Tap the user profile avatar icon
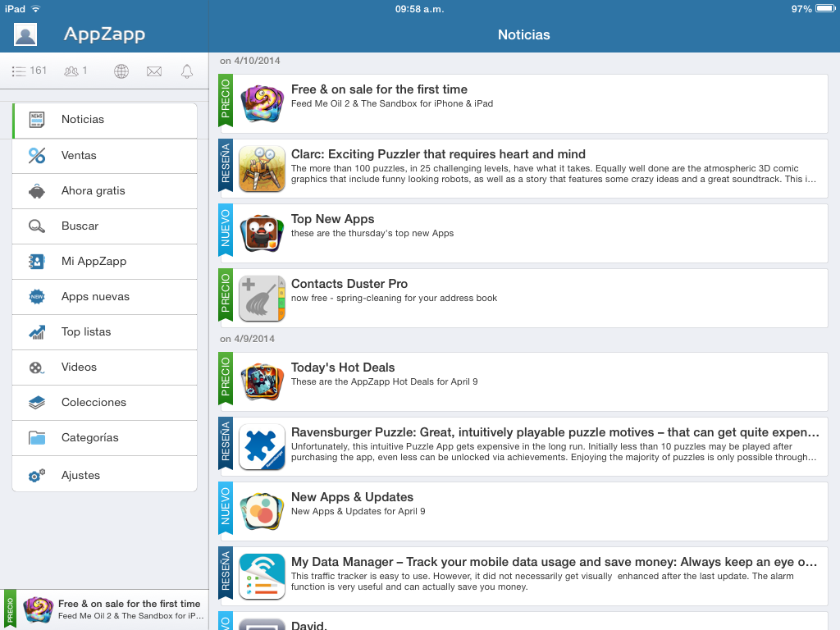Image resolution: width=840 pixels, height=630 pixels. (x=25, y=34)
